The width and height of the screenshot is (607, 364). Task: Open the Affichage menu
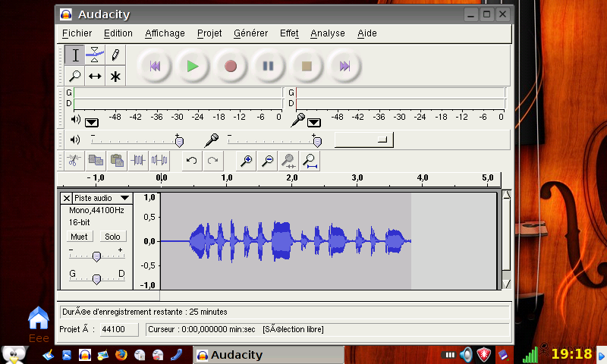(x=165, y=33)
